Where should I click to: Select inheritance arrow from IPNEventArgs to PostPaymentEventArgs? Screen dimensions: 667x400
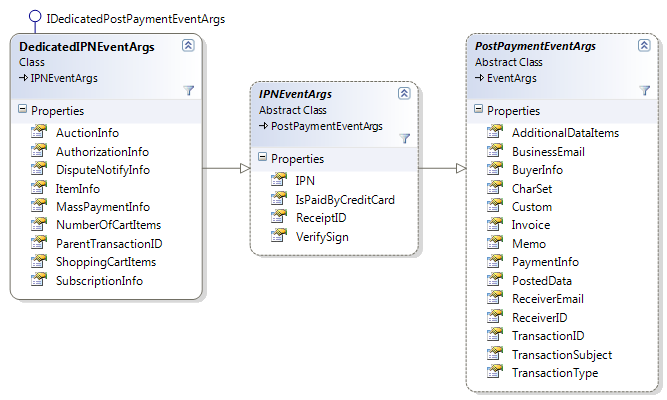click(442, 169)
